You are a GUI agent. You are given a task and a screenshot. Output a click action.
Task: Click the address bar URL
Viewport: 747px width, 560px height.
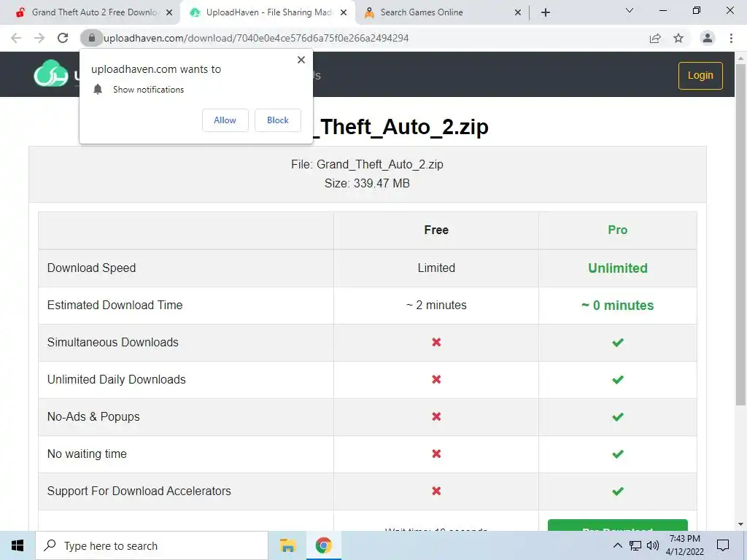click(256, 38)
